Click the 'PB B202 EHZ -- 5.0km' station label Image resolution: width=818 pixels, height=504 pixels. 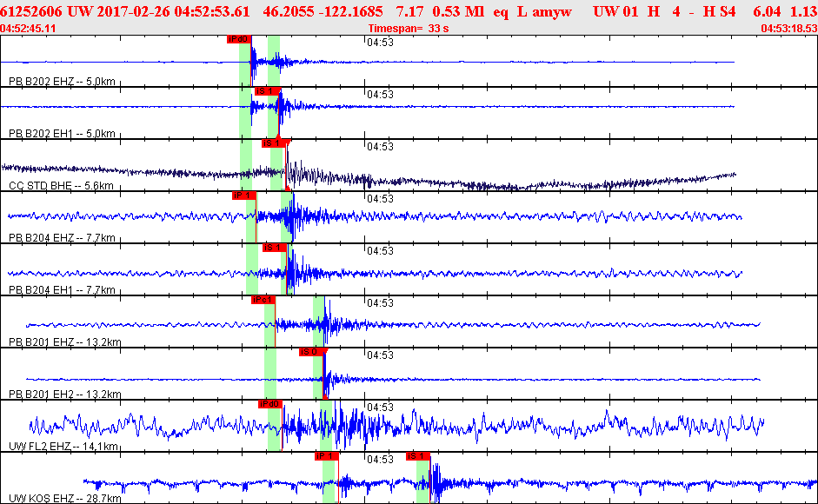pos(62,82)
